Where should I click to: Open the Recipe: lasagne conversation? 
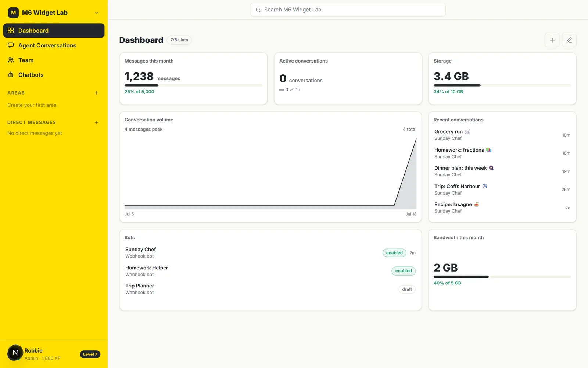click(502, 208)
